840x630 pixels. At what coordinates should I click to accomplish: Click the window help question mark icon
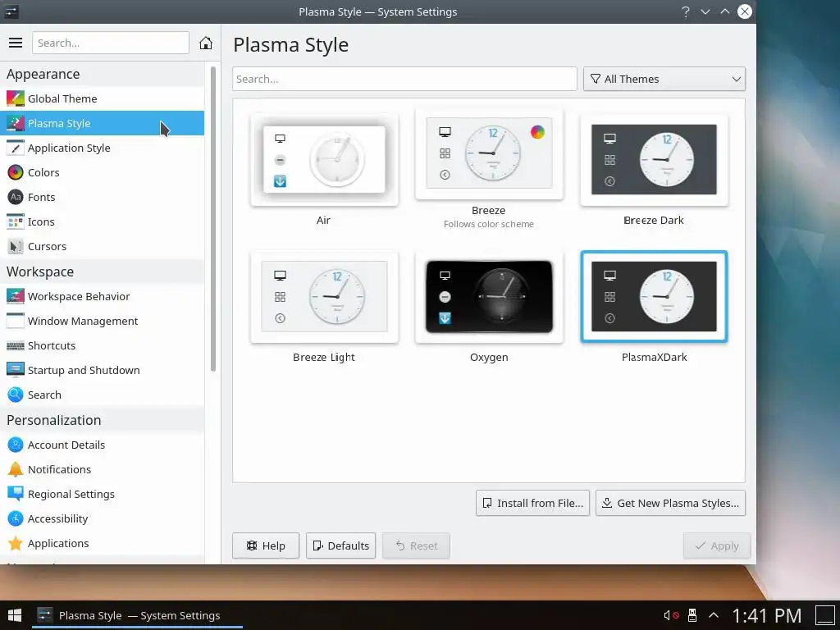(685, 11)
